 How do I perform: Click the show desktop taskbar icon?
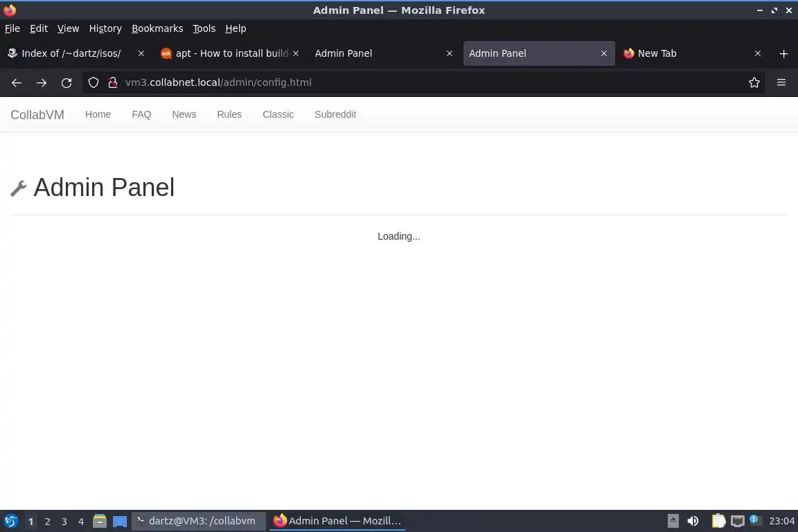coord(120,522)
